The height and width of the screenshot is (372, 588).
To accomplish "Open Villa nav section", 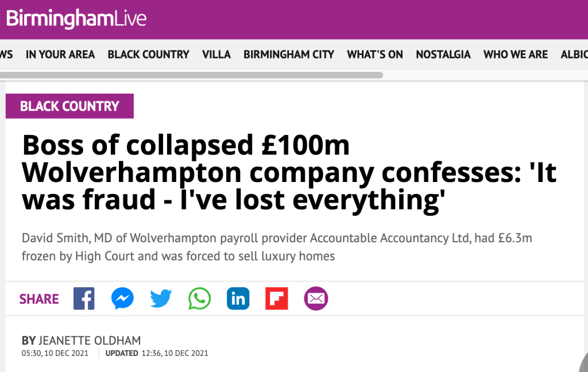I will click(216, 55).
